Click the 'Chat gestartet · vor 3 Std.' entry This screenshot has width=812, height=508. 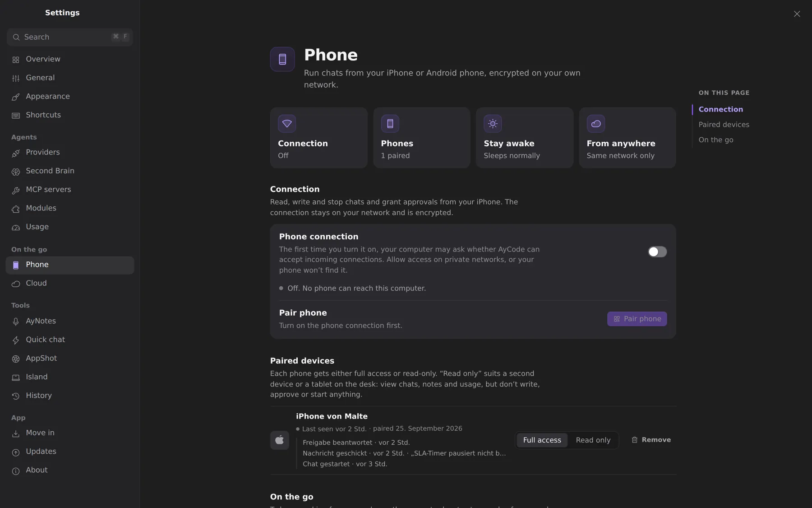[x=345, y=464]
